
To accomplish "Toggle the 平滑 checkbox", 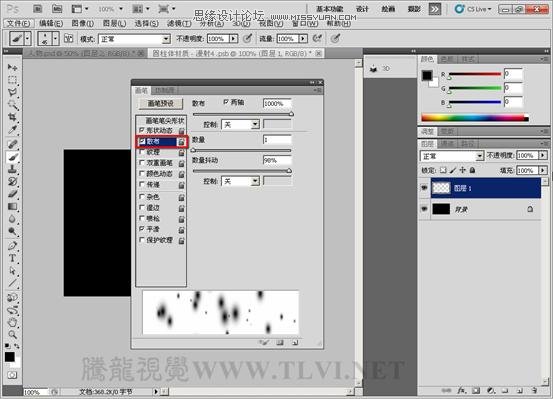I will tap(142, 229).
